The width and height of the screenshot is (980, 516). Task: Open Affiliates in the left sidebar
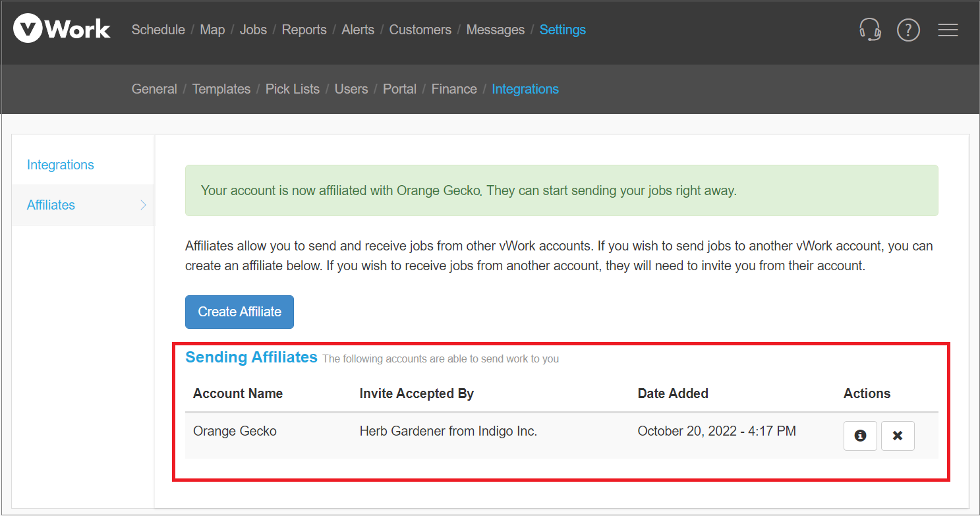pos(51,205)
